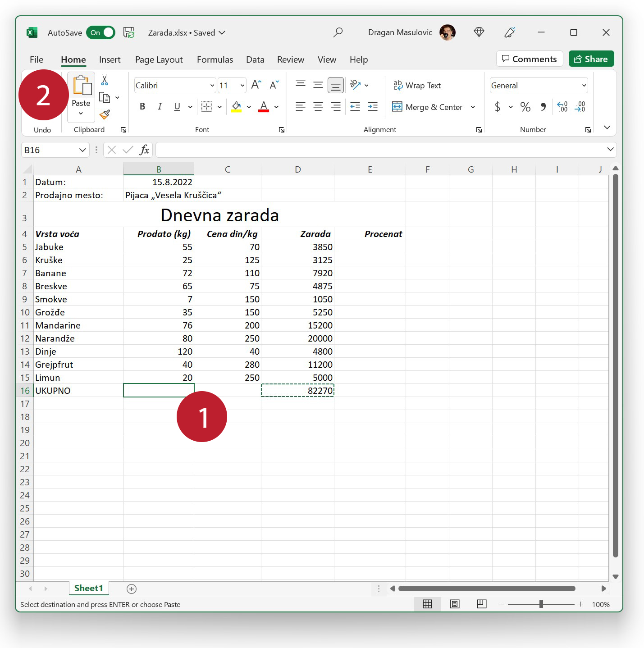Toggle Underline formatting

tap(177, 107)
